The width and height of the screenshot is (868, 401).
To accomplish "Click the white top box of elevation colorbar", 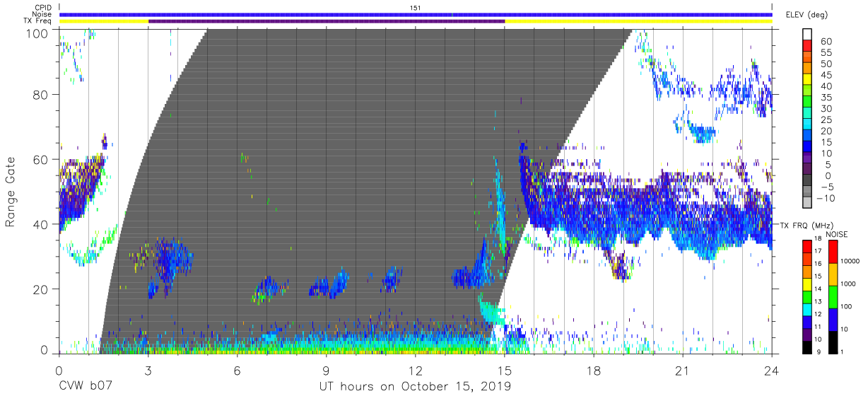I will click(x=807, y=35).
